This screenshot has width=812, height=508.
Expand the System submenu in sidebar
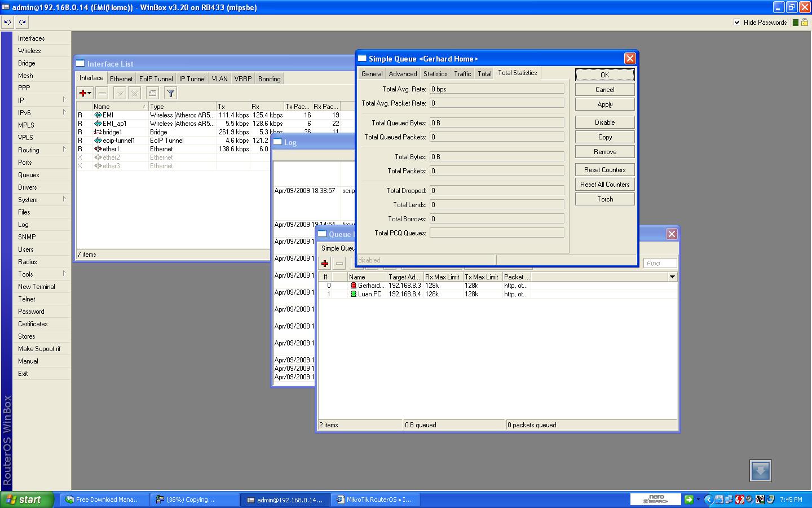[x=64, y=199]
